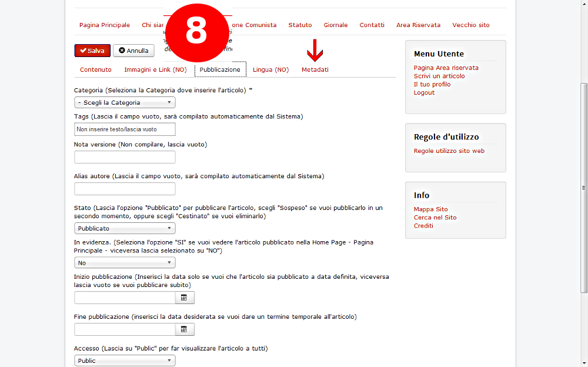
Task: Visit the Vecchio sito menu link
Action: tap(471, 25)
